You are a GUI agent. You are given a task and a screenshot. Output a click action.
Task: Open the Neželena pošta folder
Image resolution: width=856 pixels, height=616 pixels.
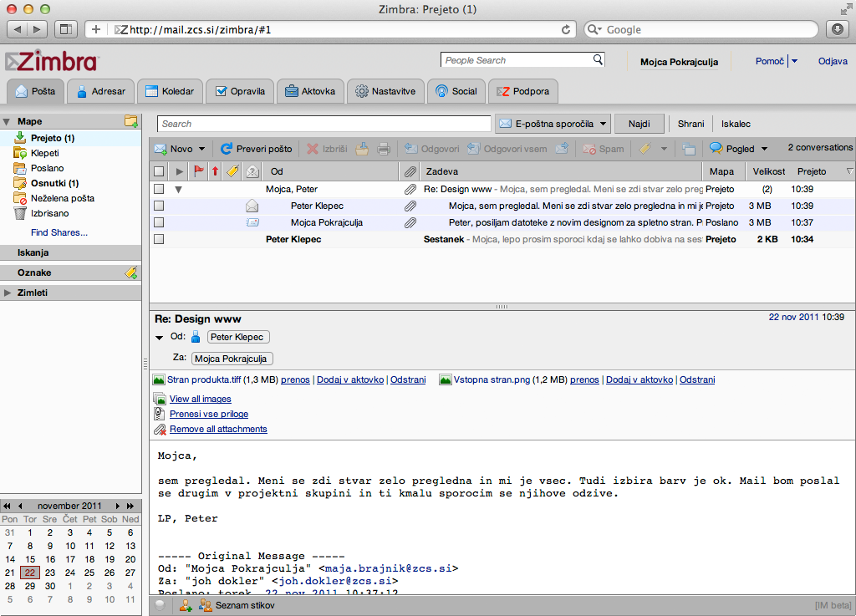coord(62,198)
